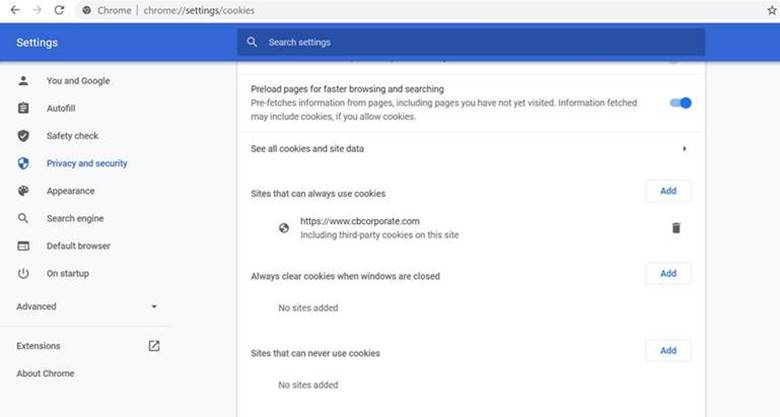The image size is (780, 417).
Task: Disable the Preload pages toggle
Action: pyautogui.click(x=680, y=102)
